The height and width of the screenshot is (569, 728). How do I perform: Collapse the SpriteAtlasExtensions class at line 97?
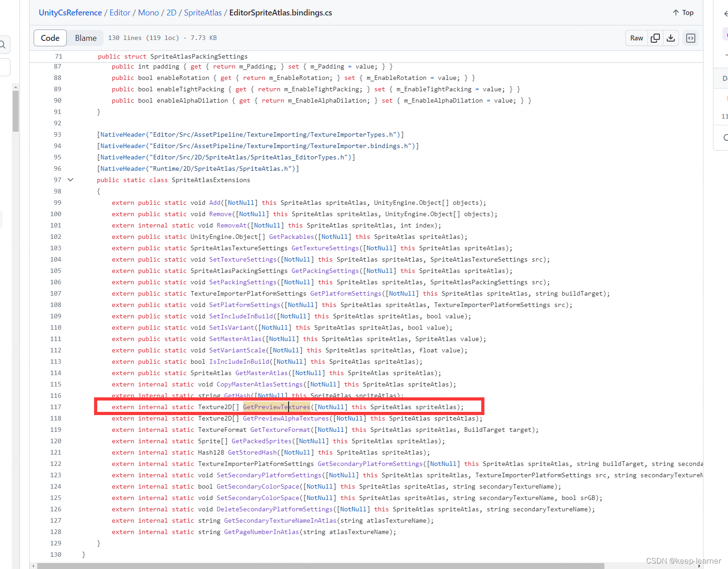(x=70, y=180)
